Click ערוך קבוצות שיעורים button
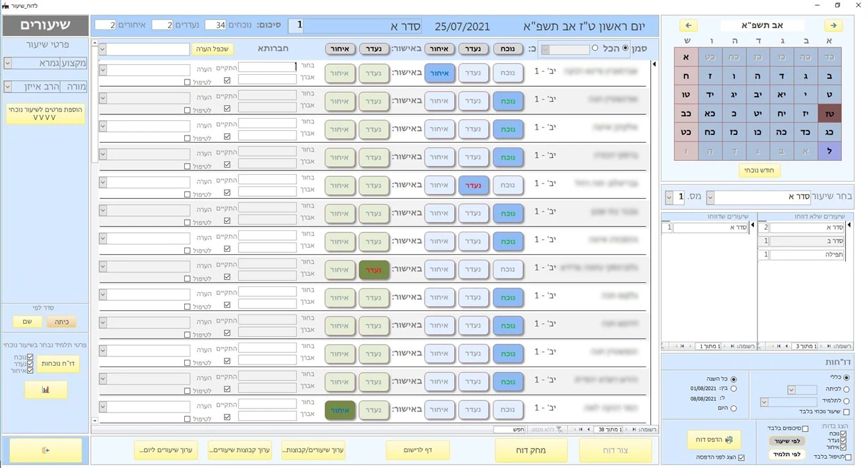868x468 pixels. (x=240, y=450)
